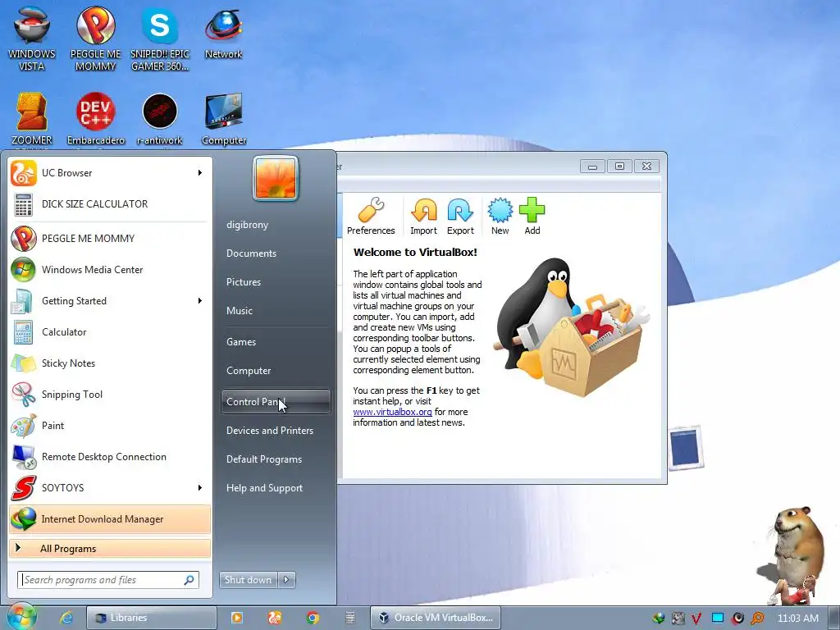The image size is (840, 630).
Task: Open Help and Support
Action: tap(276, 488)
